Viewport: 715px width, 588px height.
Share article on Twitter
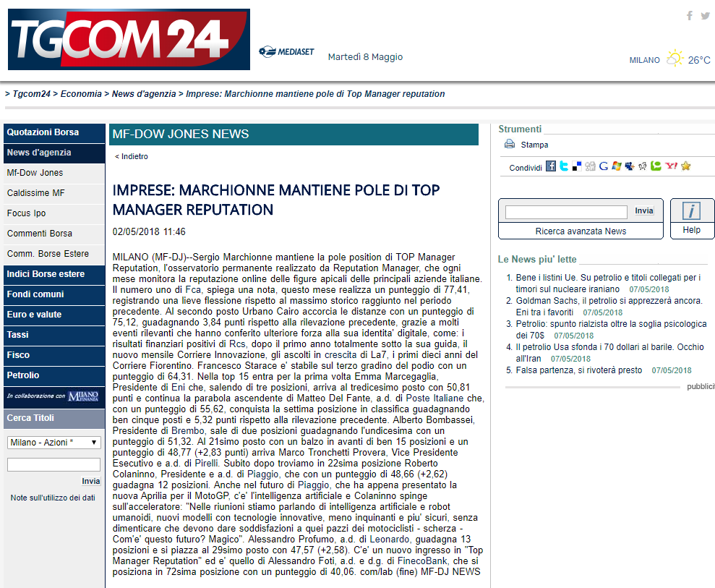(x=564, y=166)
